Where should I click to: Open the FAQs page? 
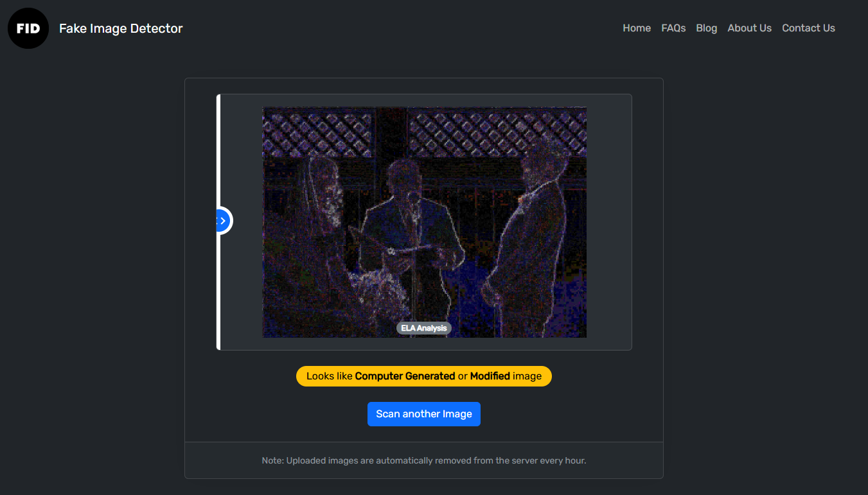(x=673, y=28)
